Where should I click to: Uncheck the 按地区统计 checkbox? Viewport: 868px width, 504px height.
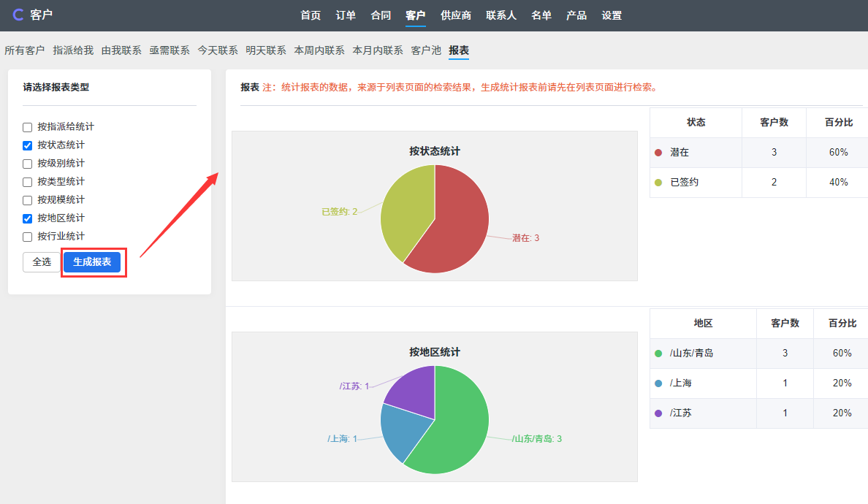[28, 218]
